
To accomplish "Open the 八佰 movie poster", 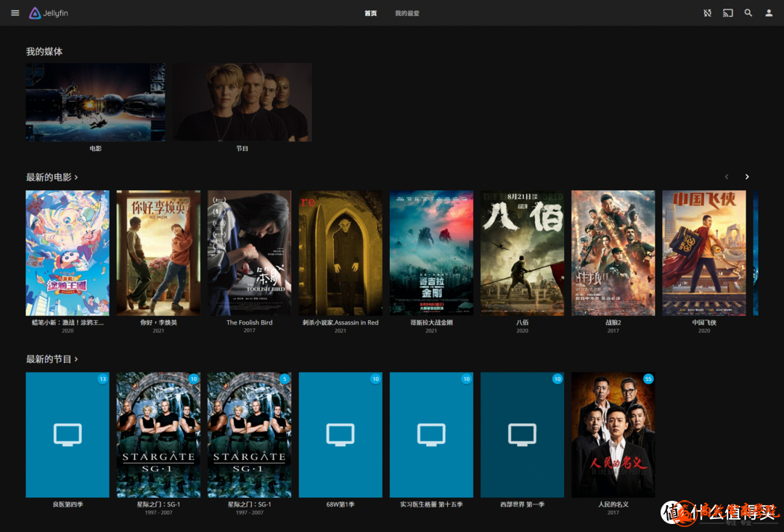I will [x=523, y=253].
